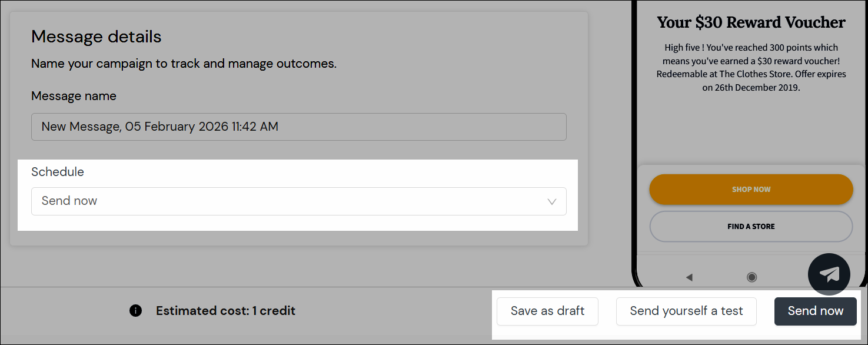Viewport: 868px width, 345px height.
Task: Tap the FIND A STORE button
Action: [x=751, y=227]
